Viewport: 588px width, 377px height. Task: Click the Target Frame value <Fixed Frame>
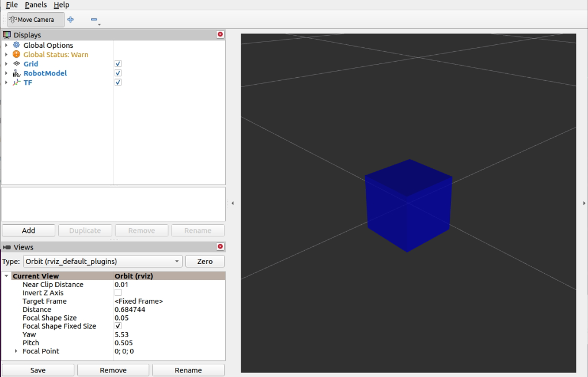tap(139, 301)
